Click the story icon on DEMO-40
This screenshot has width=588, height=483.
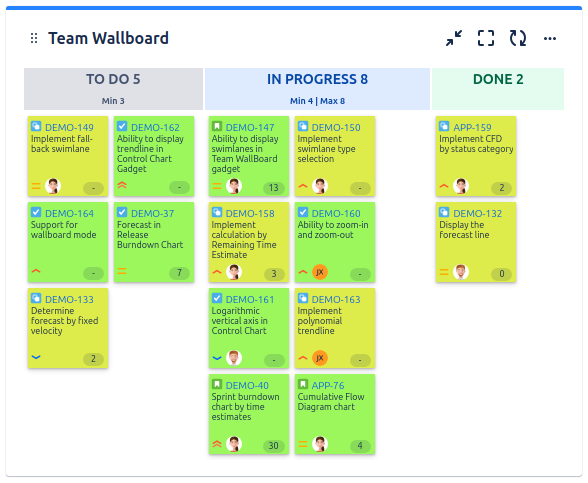click(217, 384)
